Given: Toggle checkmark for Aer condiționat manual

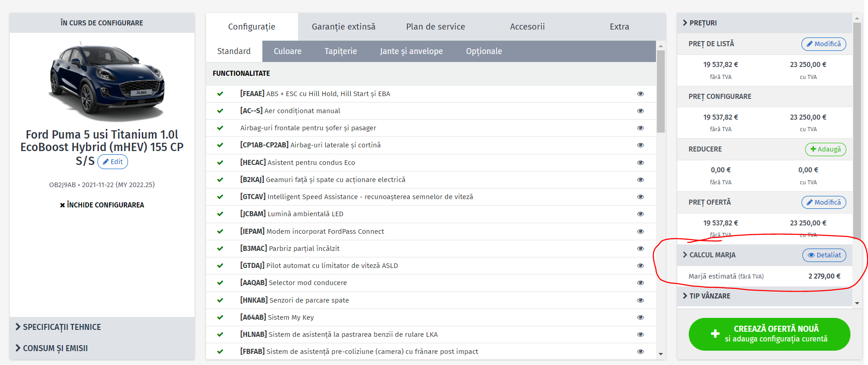Looking at the screenshot, I should pyautogui.click(x=220, y=111).
